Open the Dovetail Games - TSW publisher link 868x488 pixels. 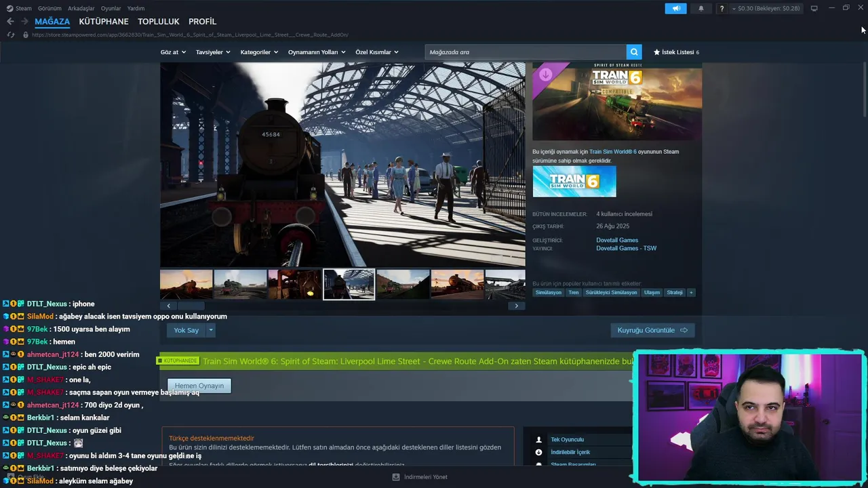626,248
